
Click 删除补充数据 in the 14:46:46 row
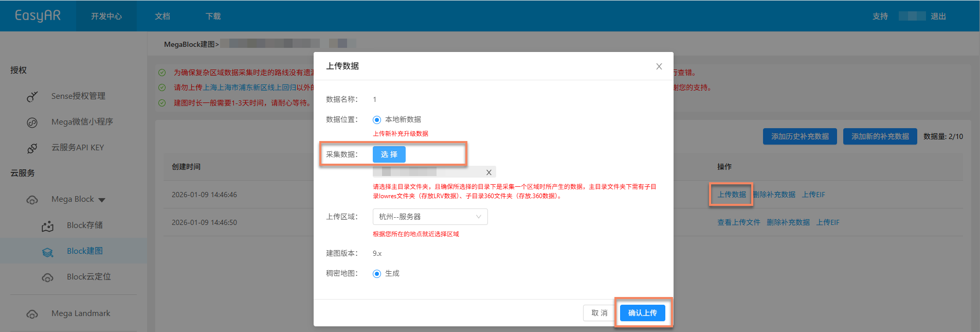click(x=774, y=195)
